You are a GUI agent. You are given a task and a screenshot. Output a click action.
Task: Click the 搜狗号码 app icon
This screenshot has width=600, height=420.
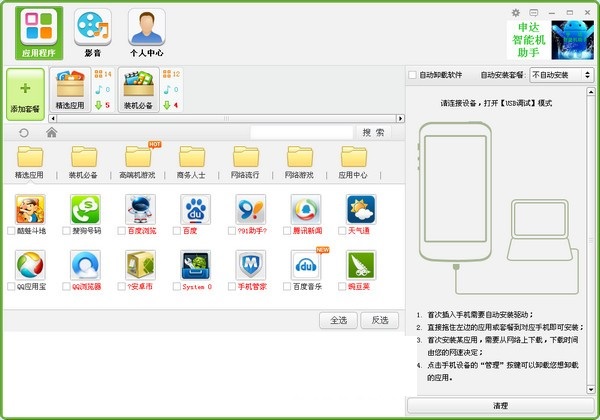(x=85, y=209)
